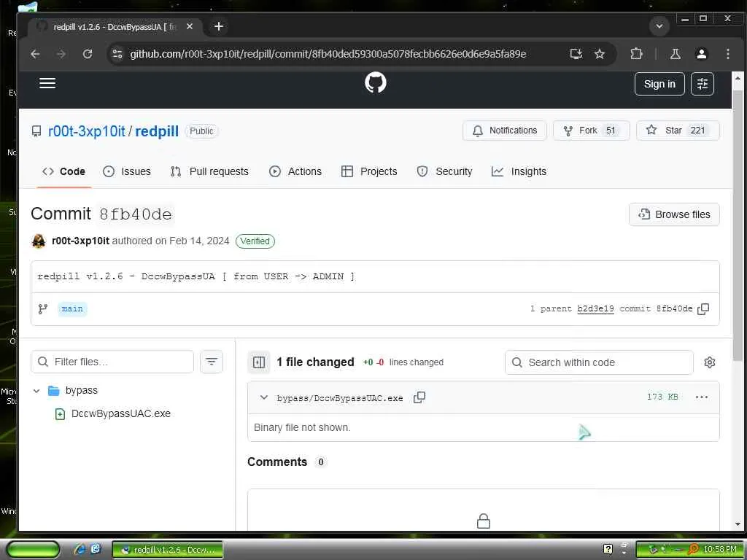Click the Browse files button
747x560 pixels.
674,214
